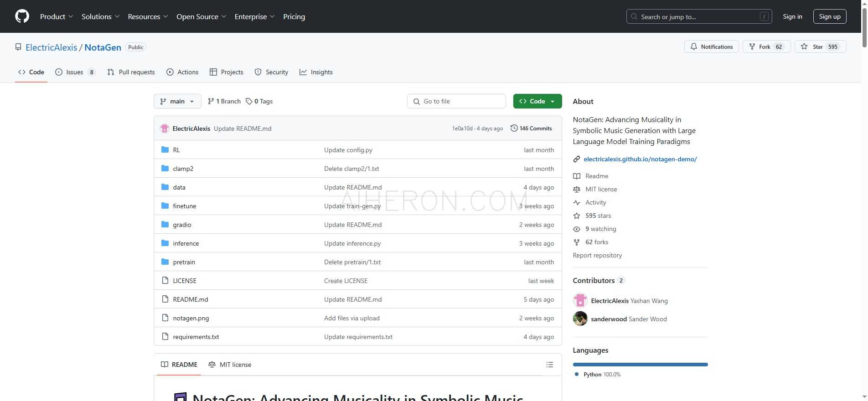The width and height of the screenshot is (868, 401).
Task: View the 146 Commits history
Action: coord(531,129)
